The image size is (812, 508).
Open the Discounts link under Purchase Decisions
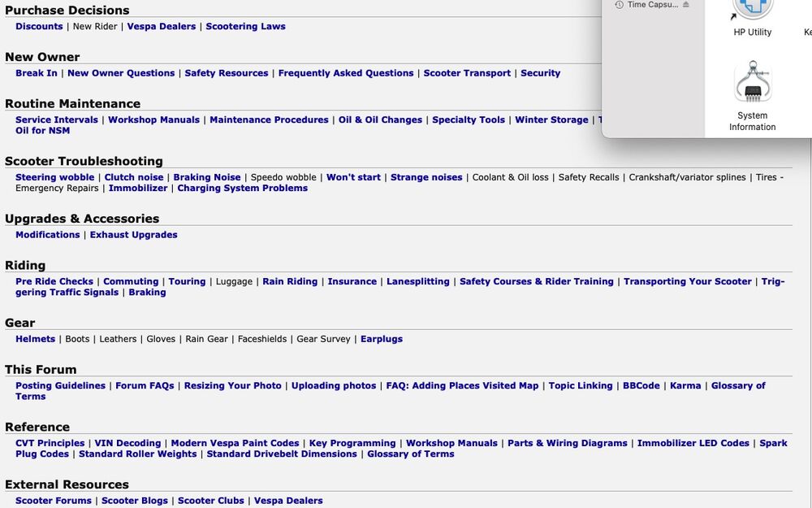pyautogui.click(x=38, y=25)
